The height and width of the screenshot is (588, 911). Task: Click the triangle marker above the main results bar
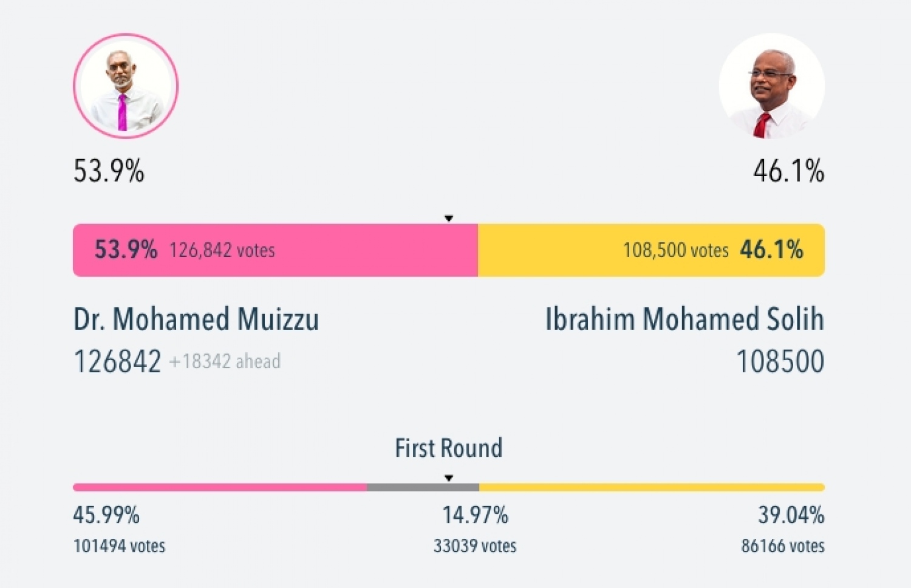(x=449, y=218)
